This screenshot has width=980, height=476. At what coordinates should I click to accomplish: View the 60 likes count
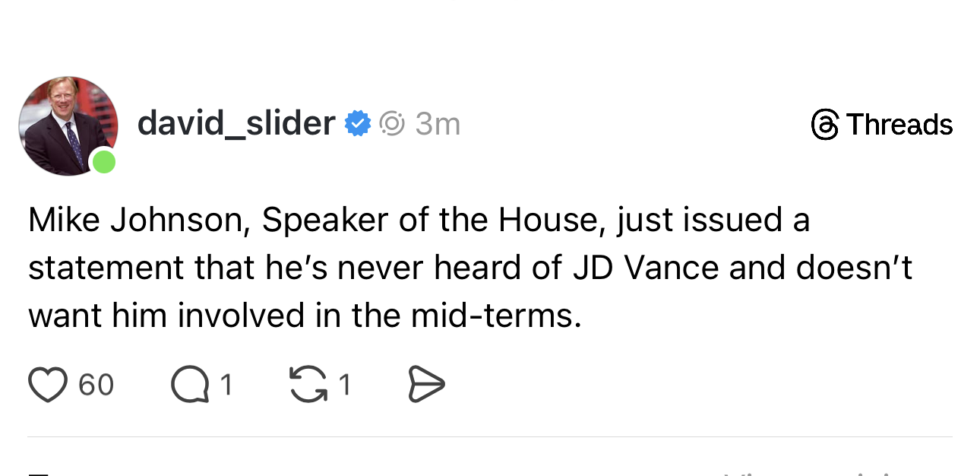96,385
